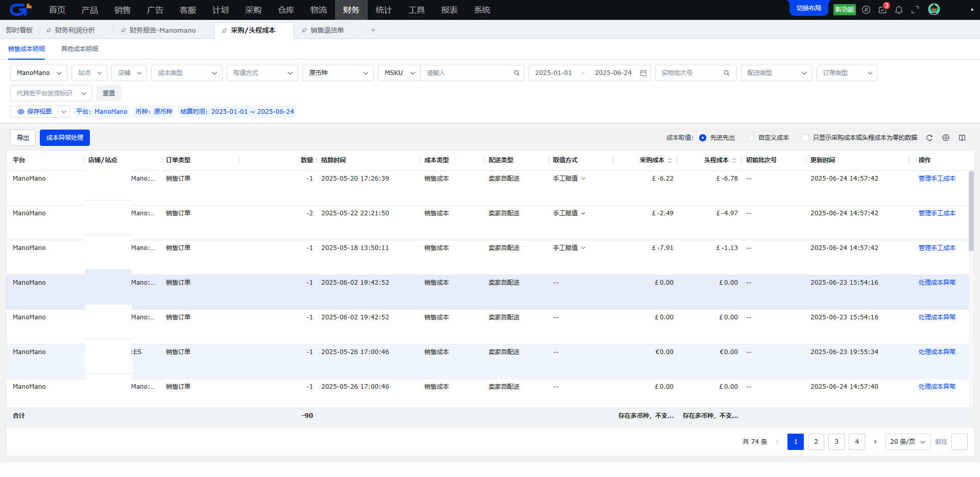980x477 pixels.
Task: Click the 前往 page jump input
Action: coord(960,442)
